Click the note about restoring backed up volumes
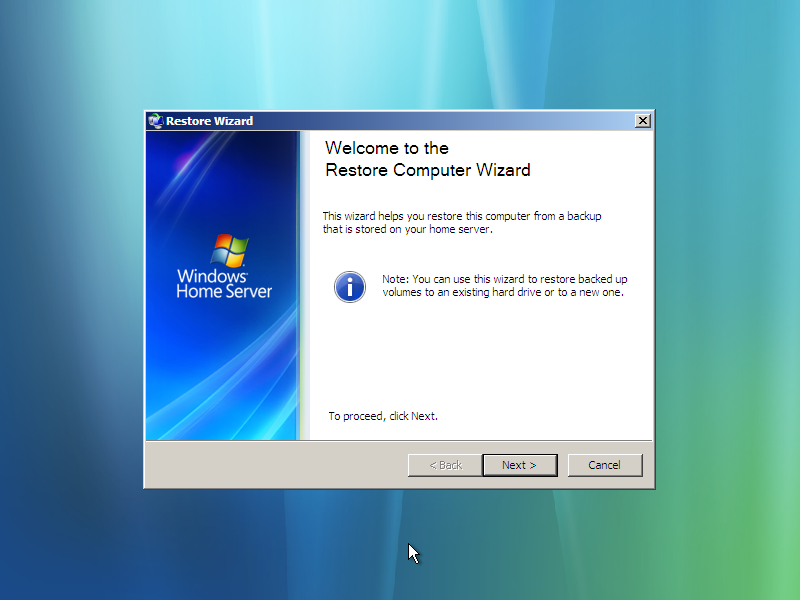 (x=498, y=286)
